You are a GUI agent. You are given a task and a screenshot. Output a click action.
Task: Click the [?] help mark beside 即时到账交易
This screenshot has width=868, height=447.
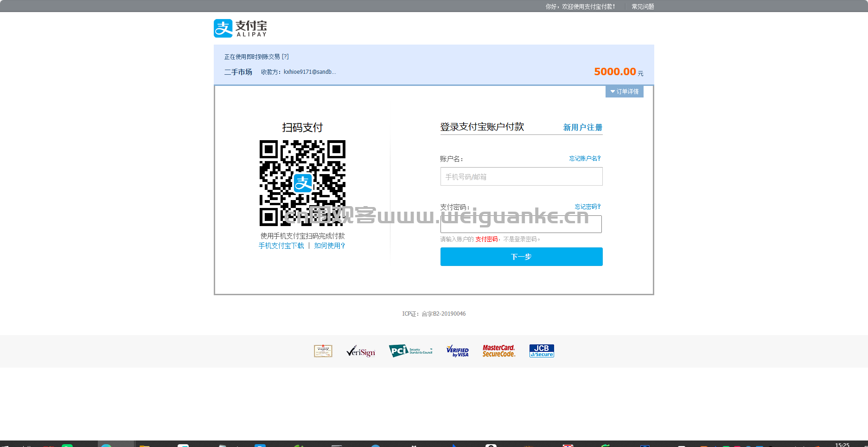(x=285, y=57)
